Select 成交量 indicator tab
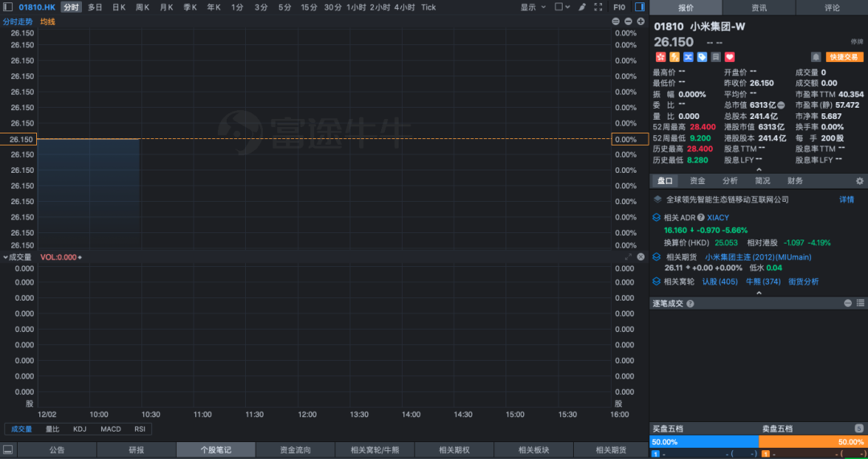This screenshot has width=868, height=459. [x=22, y=429]
